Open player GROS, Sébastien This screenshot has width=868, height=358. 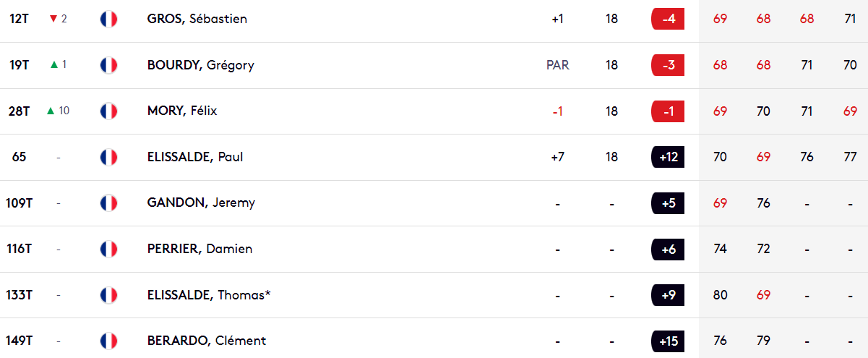pyautogui.click(x=197, y=19)
